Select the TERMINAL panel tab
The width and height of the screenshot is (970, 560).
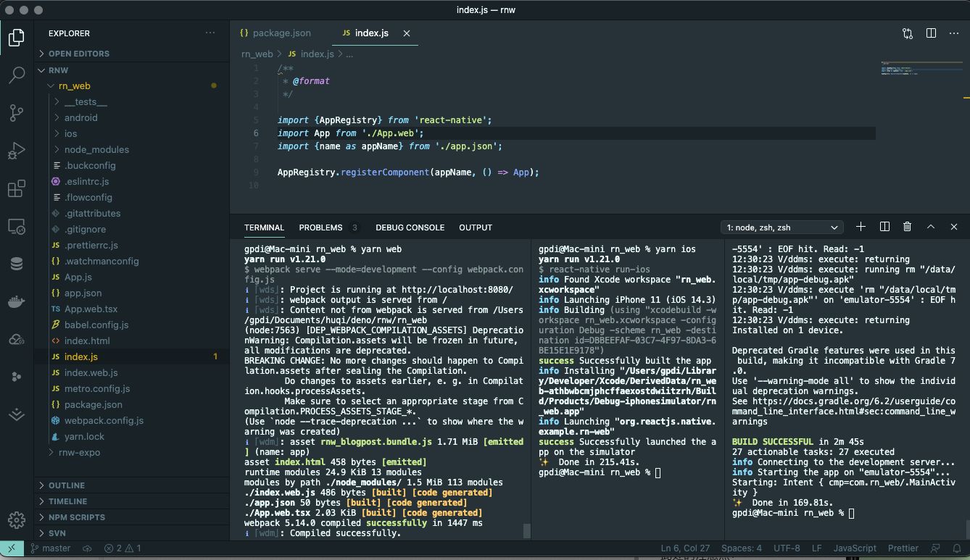[x=264, y=227]
